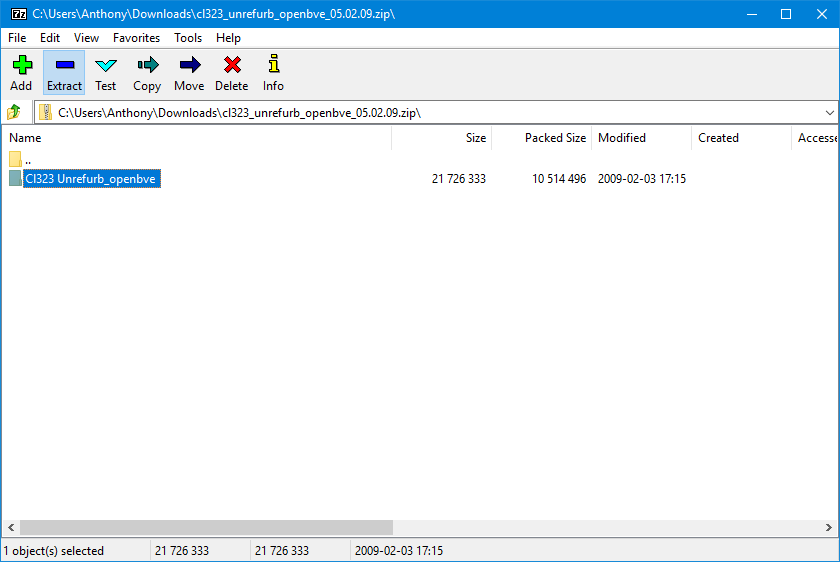
Task: Open the View menu
Action: [86, 38]
